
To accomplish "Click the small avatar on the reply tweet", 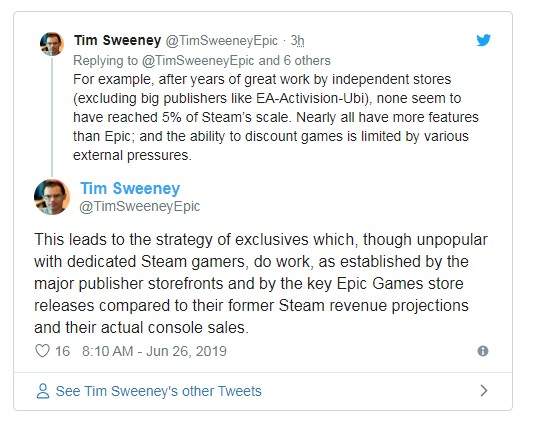I will pos(52,44).
